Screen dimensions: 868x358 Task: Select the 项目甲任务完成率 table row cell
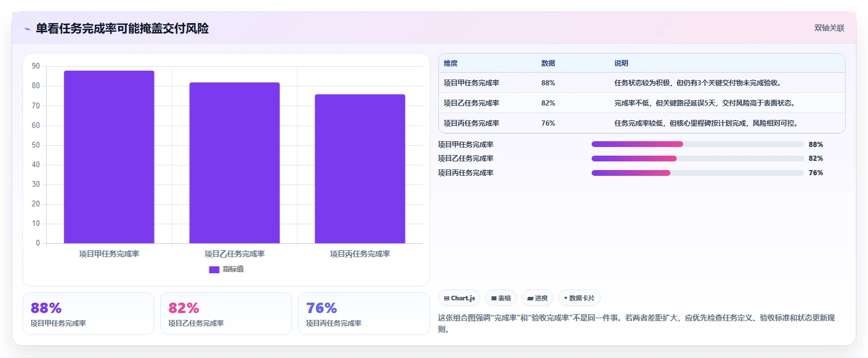click(x=471, y=83)
